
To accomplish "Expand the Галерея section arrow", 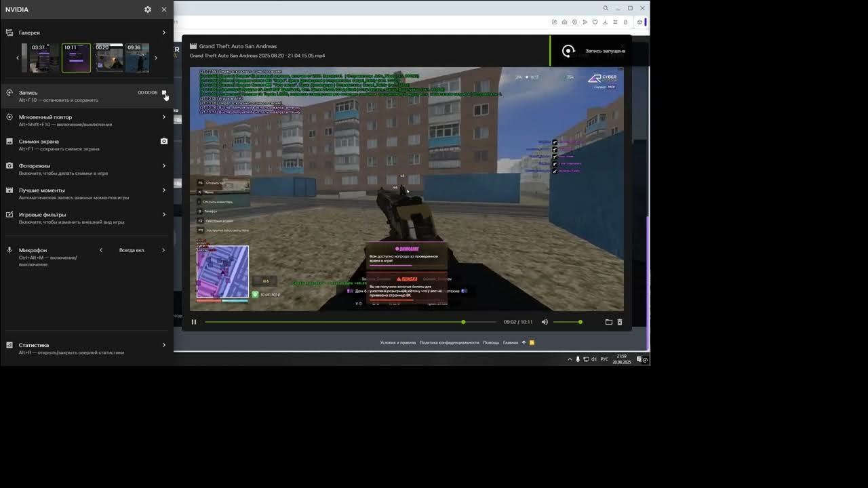I will click(163, 33).
